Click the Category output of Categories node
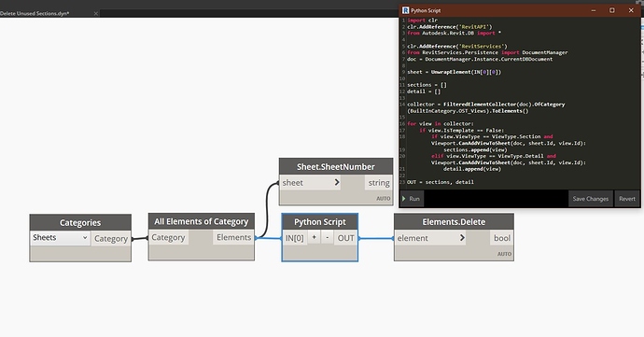This screenshot has width=644, height=337. tap(111, 238)
